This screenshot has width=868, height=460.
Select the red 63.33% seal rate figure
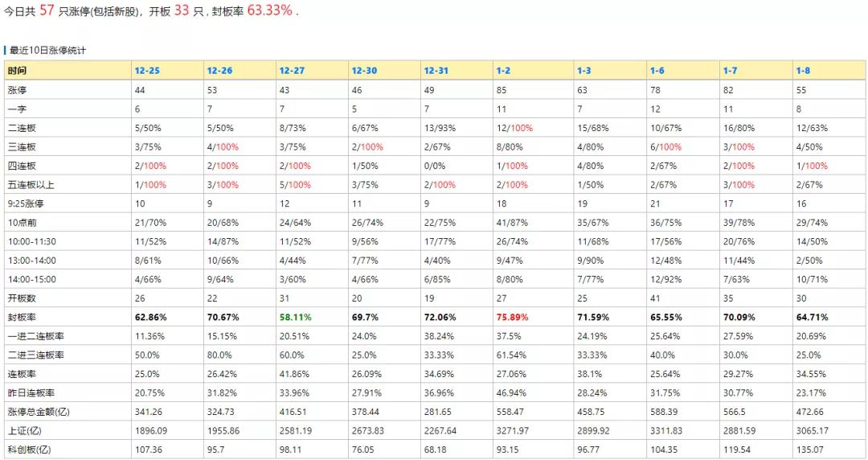click(x=269, y=10)
